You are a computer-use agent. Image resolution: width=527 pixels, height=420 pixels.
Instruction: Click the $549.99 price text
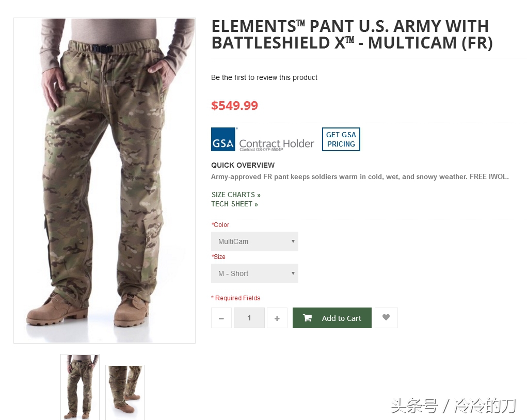click(x=235, y=105)
